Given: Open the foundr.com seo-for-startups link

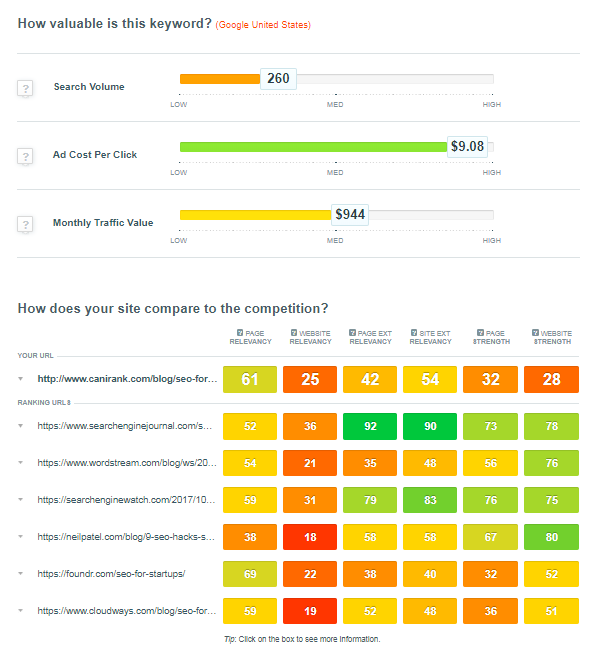Looking at the screenshot, I should tap(111, 574).
